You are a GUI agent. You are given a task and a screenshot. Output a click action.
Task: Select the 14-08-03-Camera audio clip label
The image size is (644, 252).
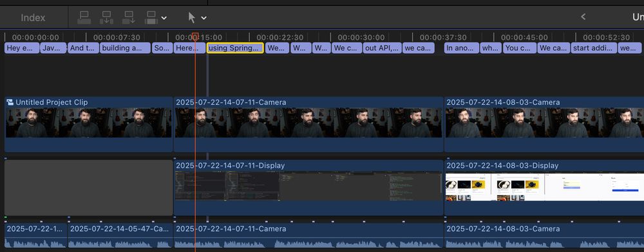503,229
